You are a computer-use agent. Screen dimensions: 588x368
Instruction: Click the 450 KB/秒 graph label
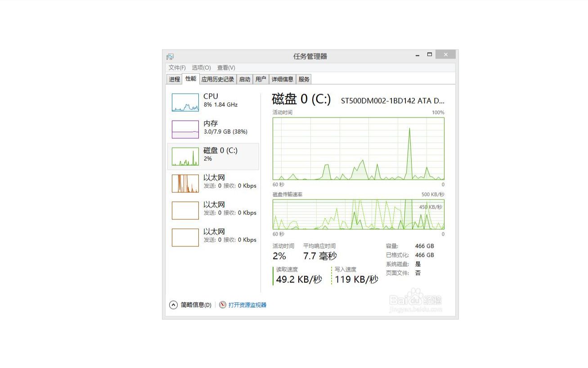(x=431, y=207)
